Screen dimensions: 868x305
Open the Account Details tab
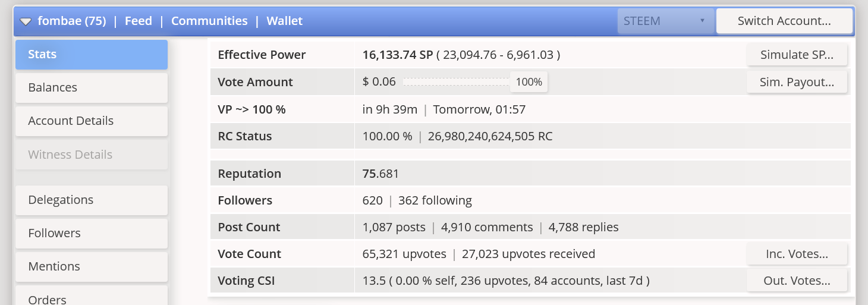click(x=92, y=121)
